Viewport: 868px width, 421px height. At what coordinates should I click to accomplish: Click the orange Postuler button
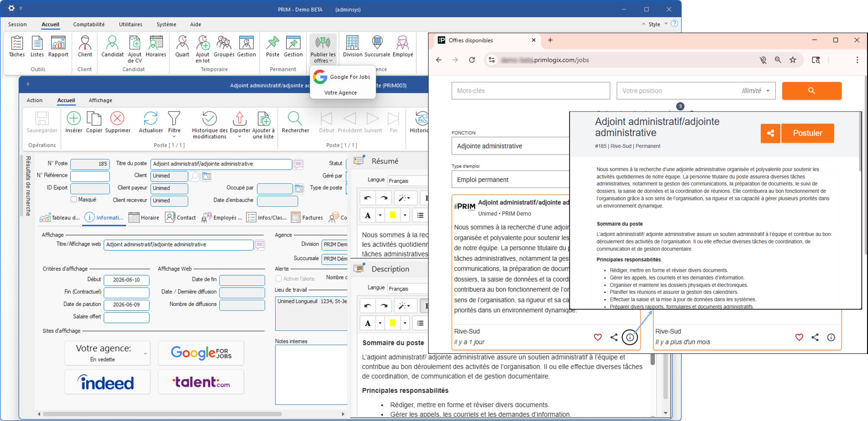point(807,133)
